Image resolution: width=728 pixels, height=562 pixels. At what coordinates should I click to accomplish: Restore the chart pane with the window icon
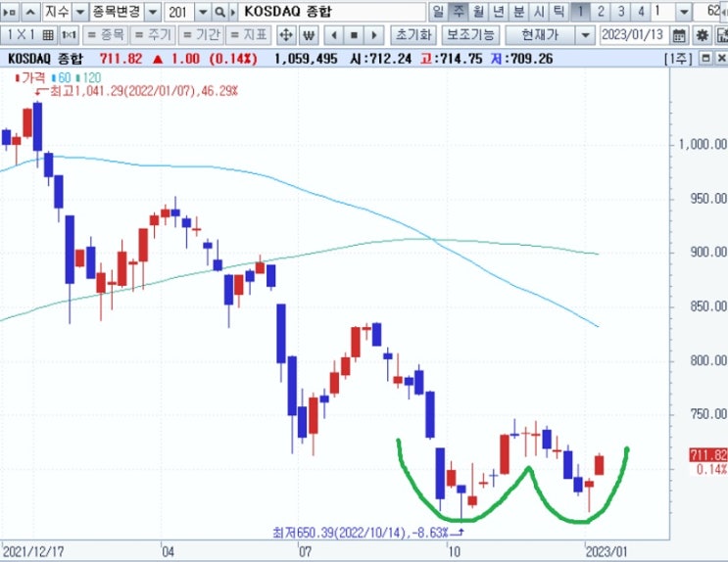tap(705, 59)
